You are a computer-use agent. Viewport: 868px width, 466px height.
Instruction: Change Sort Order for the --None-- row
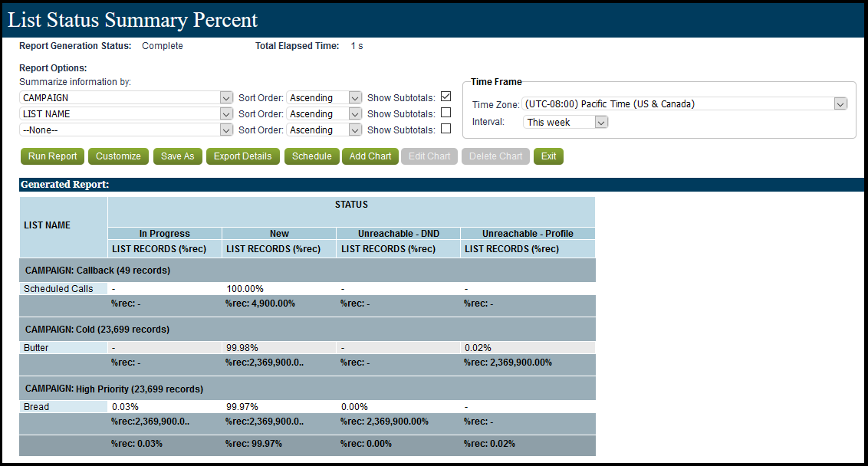pos(324,130)
